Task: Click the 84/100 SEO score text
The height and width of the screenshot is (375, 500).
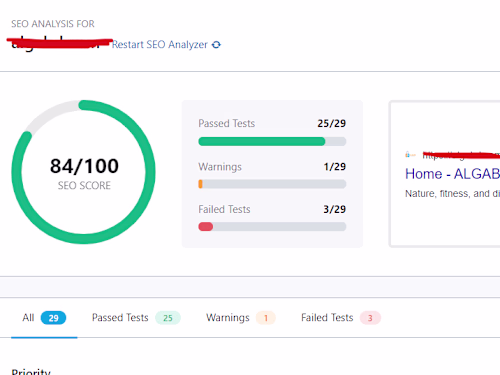Action: tap(84, 166)
